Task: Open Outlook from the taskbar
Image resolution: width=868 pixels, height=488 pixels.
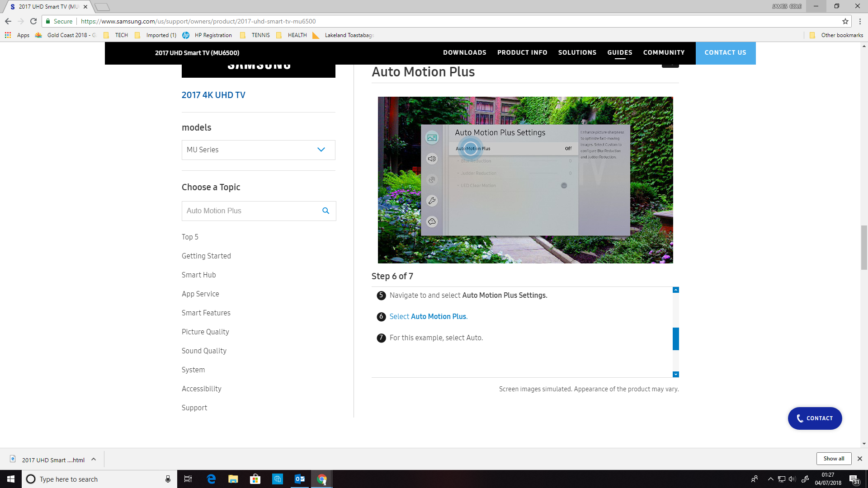Action: (299, 479)
